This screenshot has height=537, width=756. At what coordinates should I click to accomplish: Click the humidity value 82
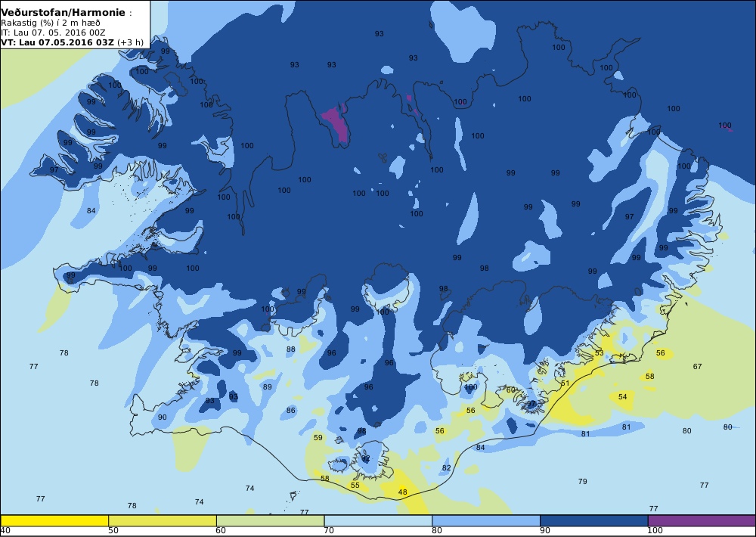(x=447, y=468)
